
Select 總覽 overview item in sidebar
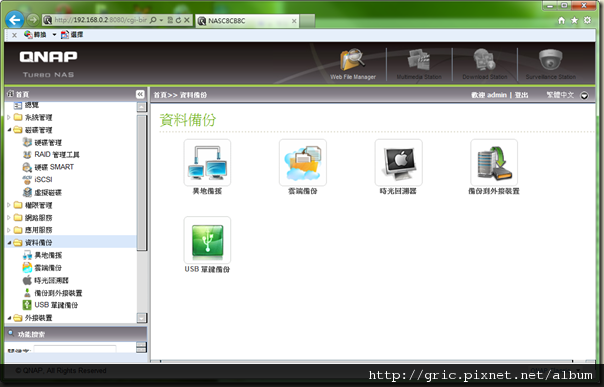(32, 105)
